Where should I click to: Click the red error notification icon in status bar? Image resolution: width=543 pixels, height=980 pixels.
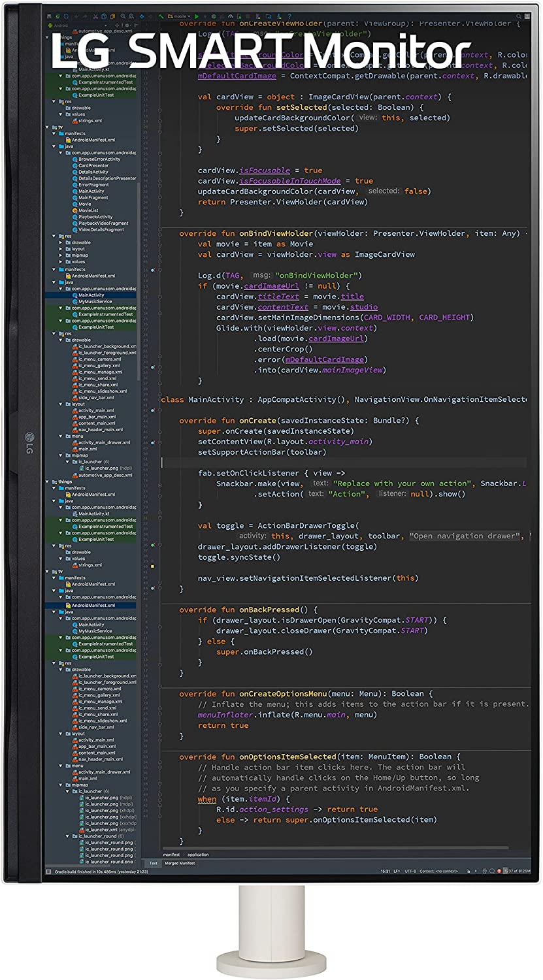[499, 871]
